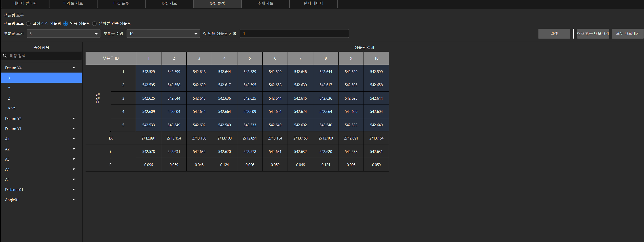Expand the Datum Y2 group
644x242 pixels.
[x=74, y=118]
